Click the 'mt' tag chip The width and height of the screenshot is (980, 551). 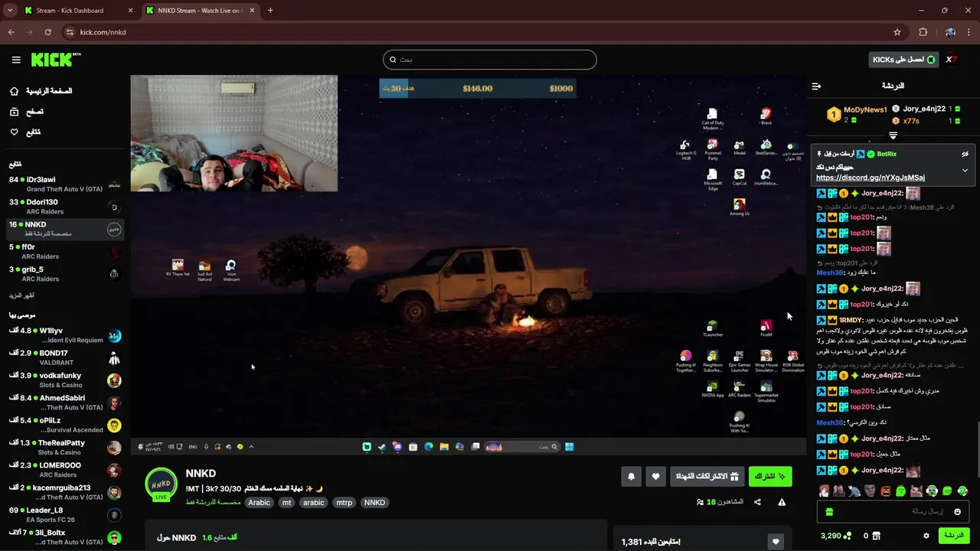pos(286,503)
